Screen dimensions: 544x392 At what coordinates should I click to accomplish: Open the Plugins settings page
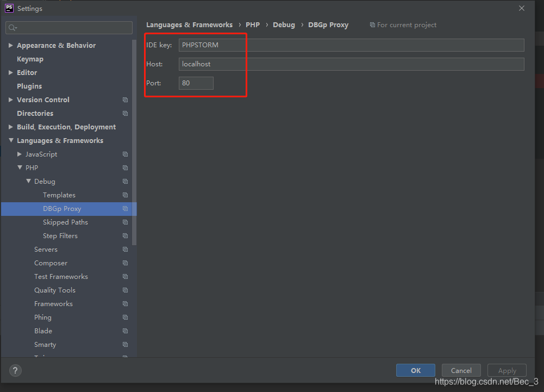click(29, 86)
